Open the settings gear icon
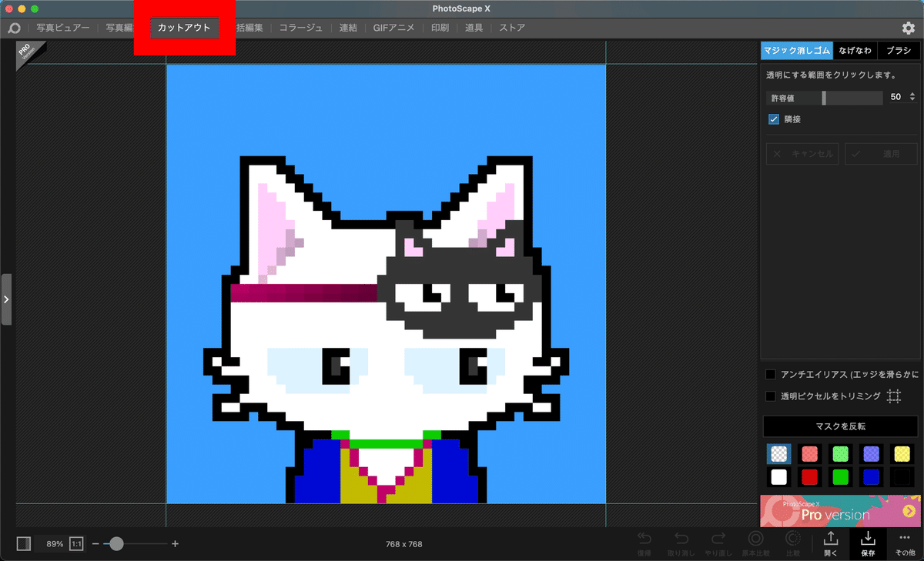 (x=909, y=28)
